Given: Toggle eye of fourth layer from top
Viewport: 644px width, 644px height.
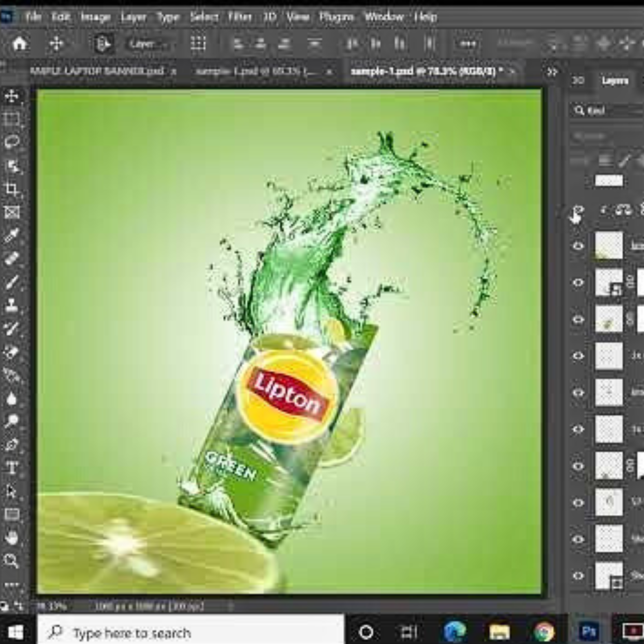Looking at the screenshot, I should pyautogui.click(x=578, y=356).
